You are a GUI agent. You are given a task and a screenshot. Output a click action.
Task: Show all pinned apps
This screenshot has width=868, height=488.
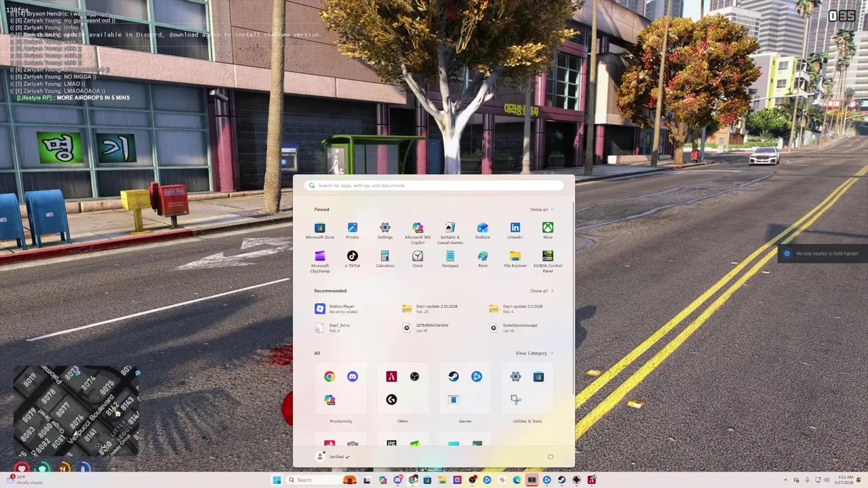pyautogui.click(x=541, y=209)
